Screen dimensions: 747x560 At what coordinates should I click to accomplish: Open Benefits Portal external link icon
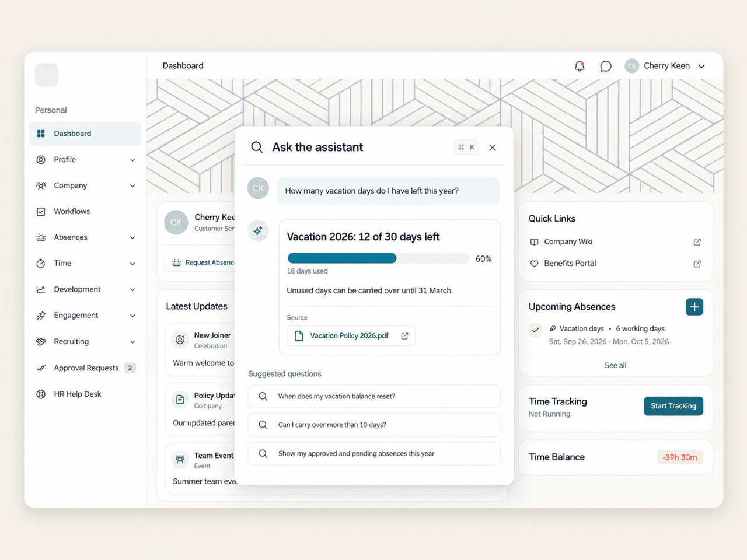coord(697,264)
